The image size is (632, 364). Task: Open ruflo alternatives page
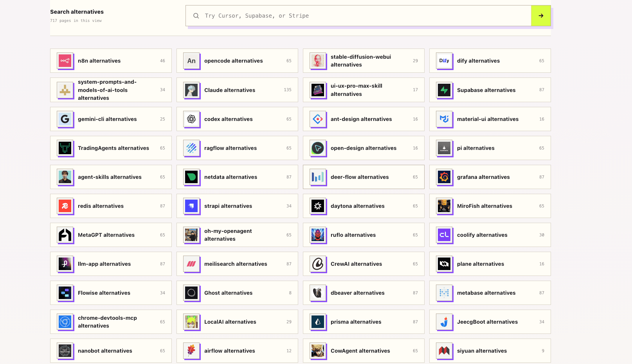point(364,235)
